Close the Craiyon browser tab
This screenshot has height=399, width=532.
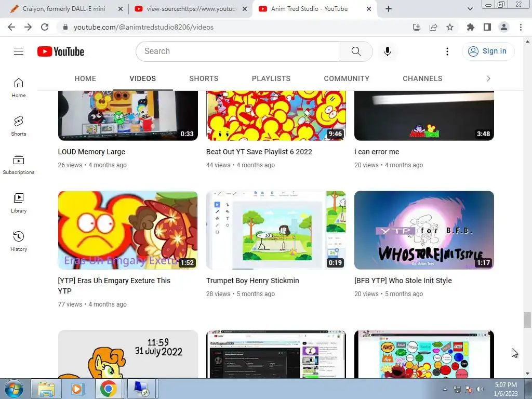point(121,9)
